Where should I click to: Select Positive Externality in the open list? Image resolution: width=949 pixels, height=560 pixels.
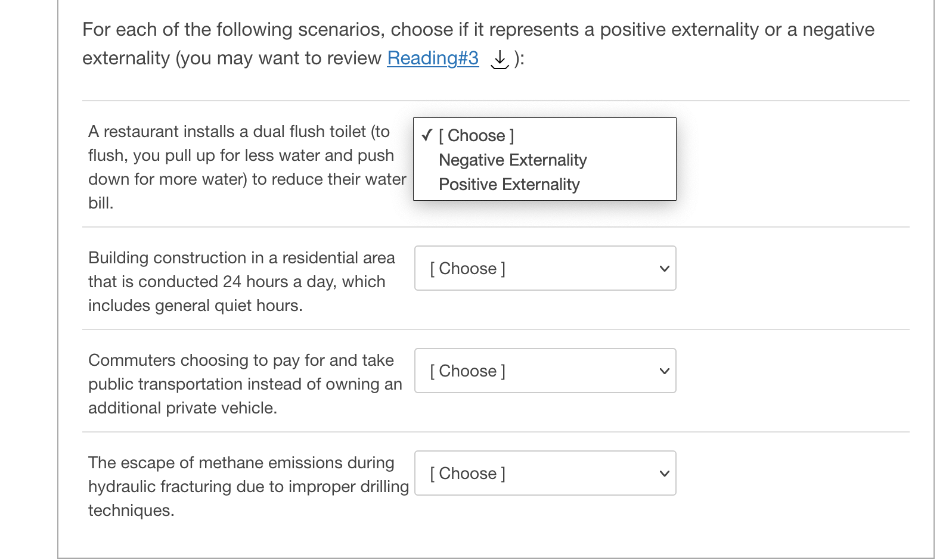[509, 185]
